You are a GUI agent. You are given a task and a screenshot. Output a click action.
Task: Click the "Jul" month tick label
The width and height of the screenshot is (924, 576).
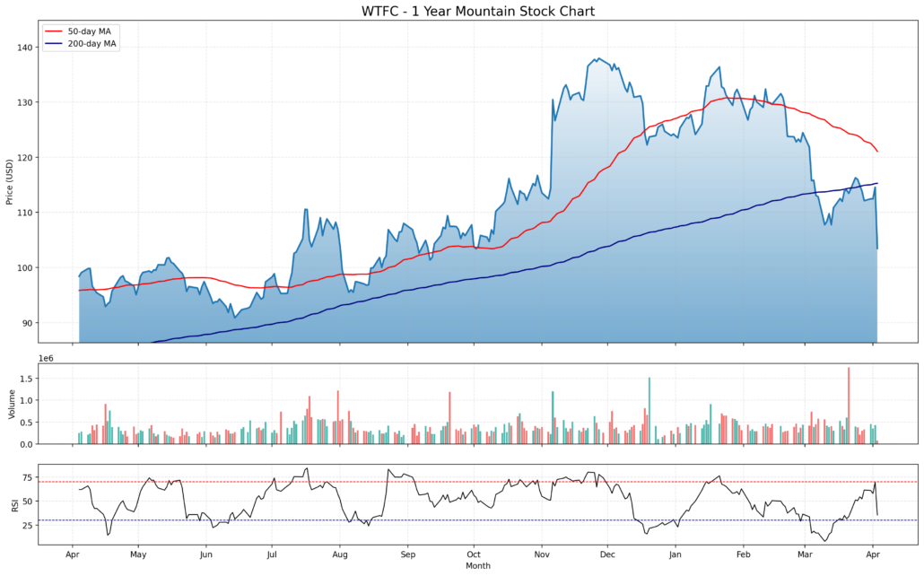(x=272, y=554)
